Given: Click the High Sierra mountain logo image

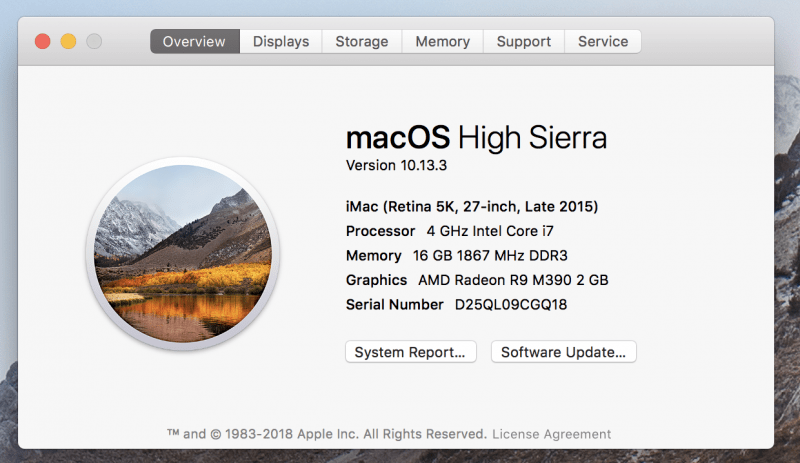Looking at the screenshot, I should 183,254.
